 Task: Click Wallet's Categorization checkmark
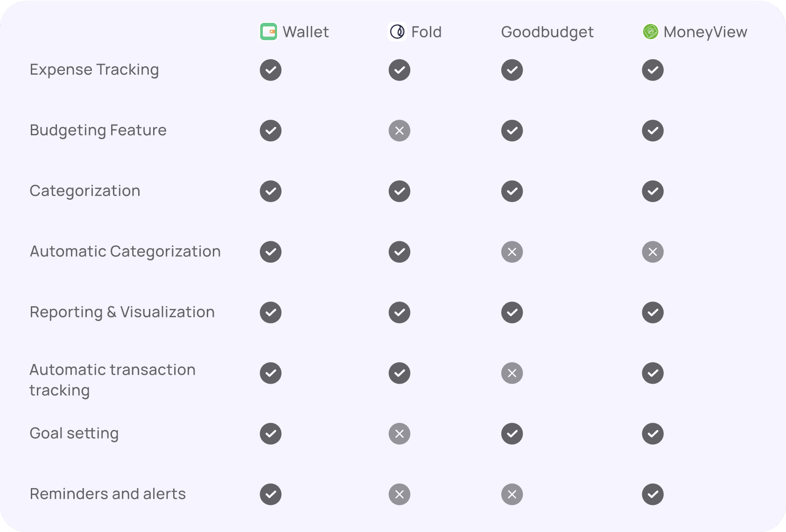pos(271,191)
